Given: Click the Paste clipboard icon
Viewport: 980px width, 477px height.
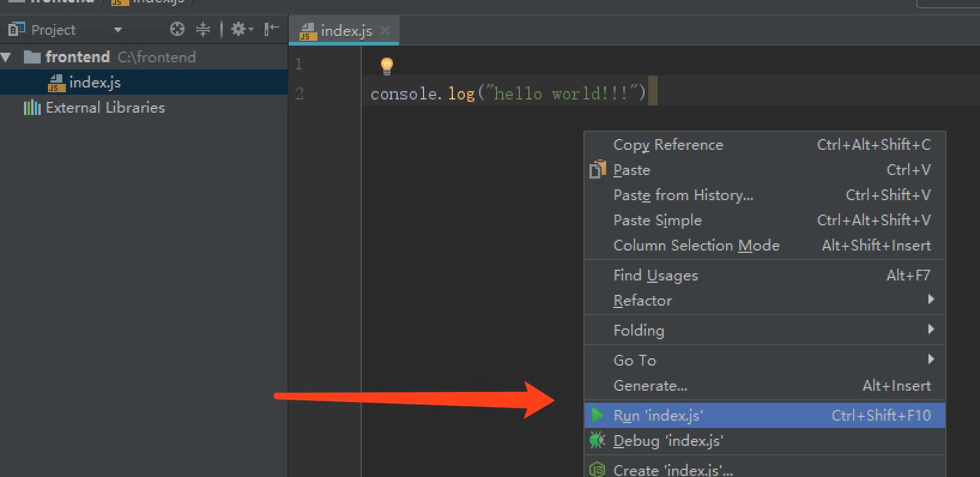Looking at the screenshot, I should point(597,170).
